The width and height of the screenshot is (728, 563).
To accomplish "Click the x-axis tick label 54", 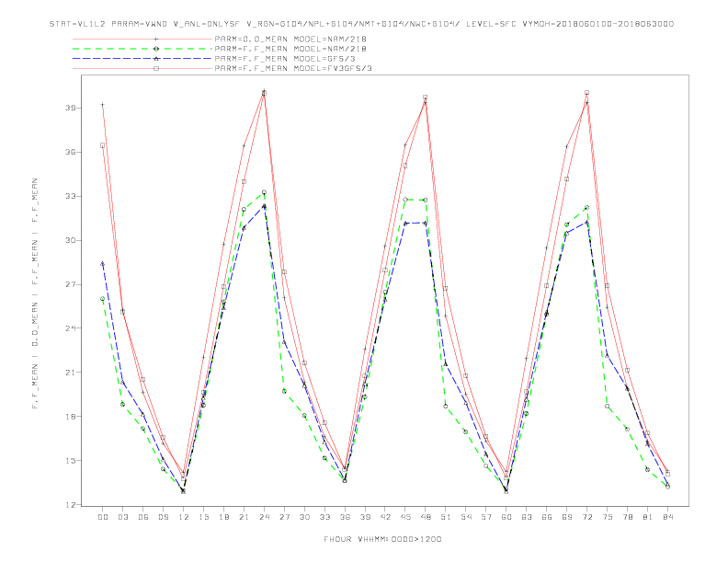I will 466,517.
